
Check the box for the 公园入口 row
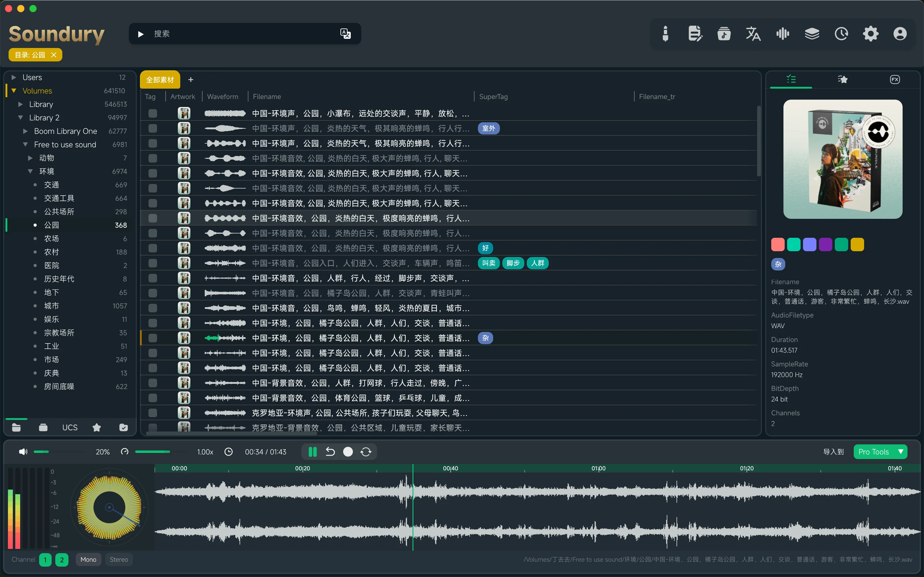(152, 263)
